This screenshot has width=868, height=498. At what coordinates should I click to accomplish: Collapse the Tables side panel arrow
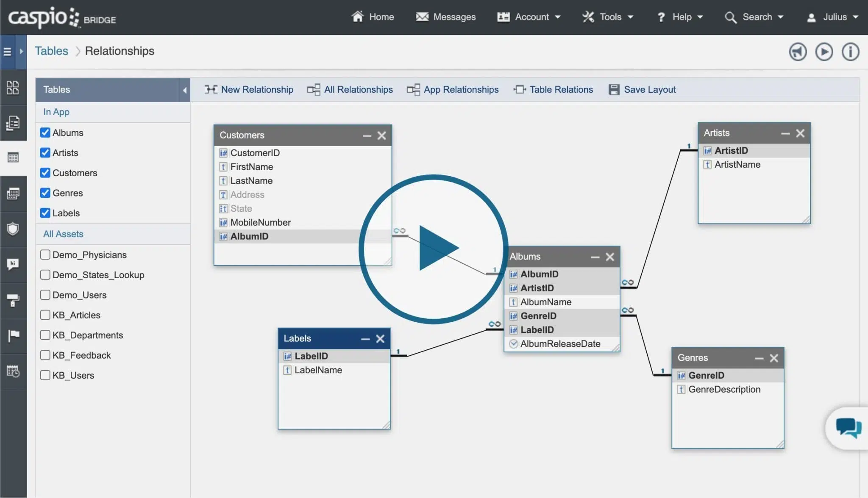click(185, 90)
